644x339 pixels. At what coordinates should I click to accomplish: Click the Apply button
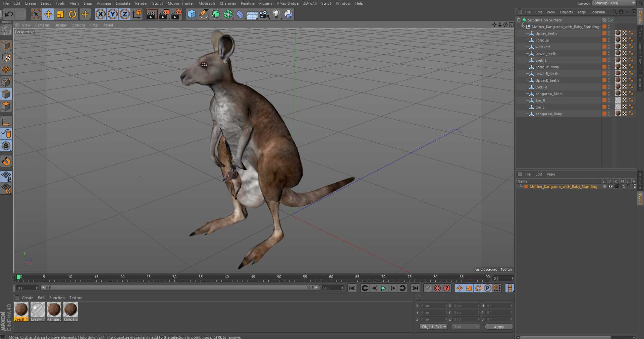498,327
